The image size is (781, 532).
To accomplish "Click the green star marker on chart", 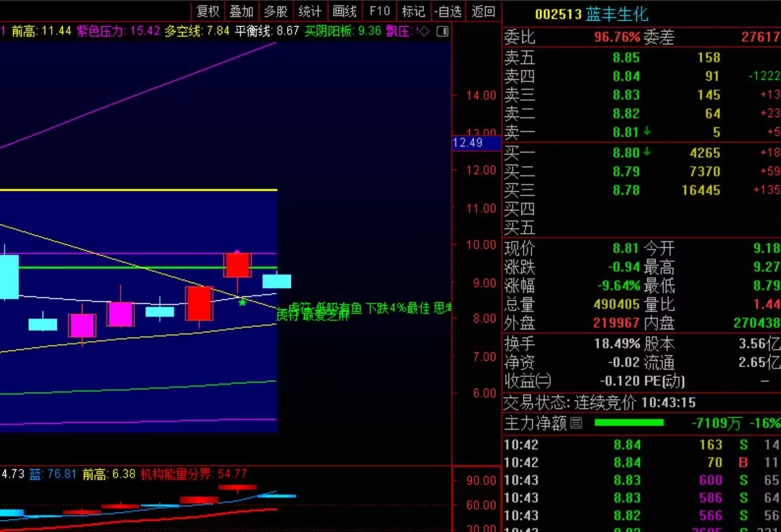I will (242, 302).
